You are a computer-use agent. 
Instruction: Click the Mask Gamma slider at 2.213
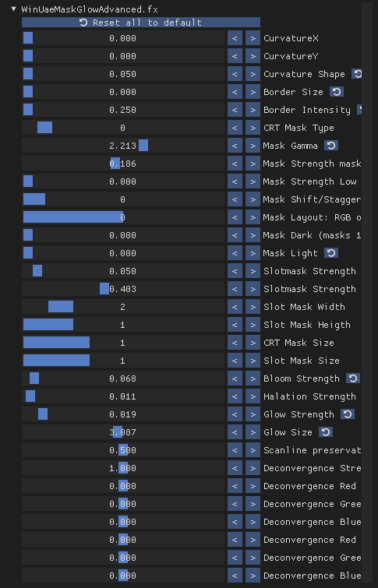point(123,146)
